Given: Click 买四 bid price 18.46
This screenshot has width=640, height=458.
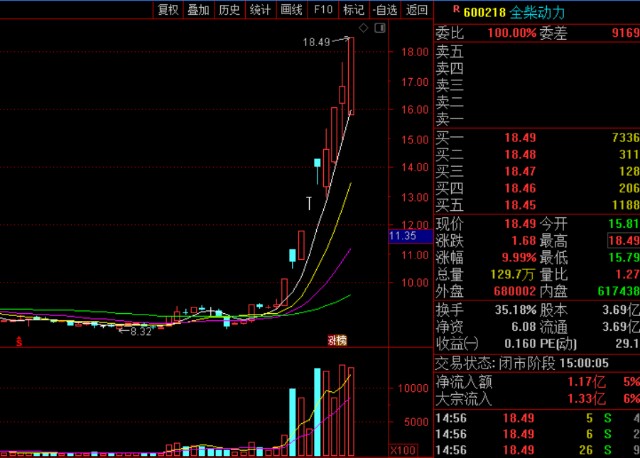Looking at the screenshot, I should coord(520,188).
